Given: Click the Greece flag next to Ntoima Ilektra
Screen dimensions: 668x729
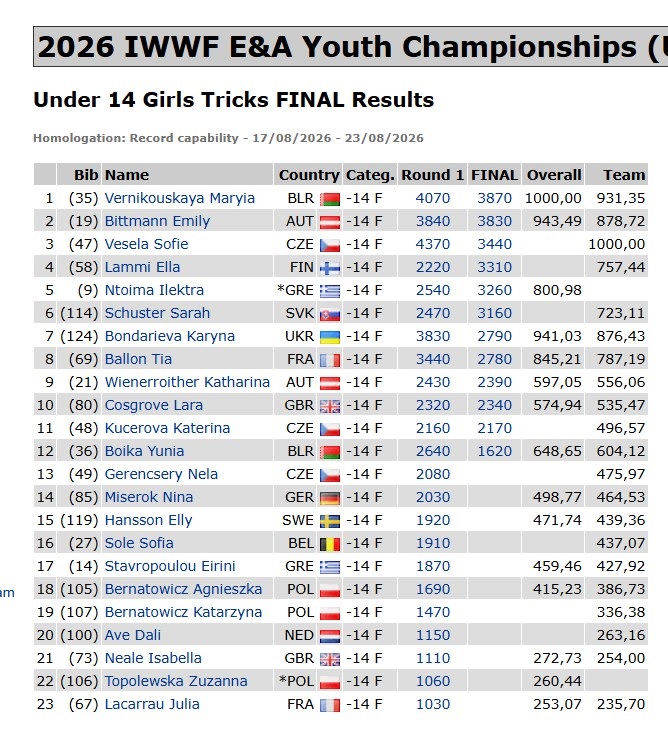Looking at the screenshot, I should (x=330, y=292).
